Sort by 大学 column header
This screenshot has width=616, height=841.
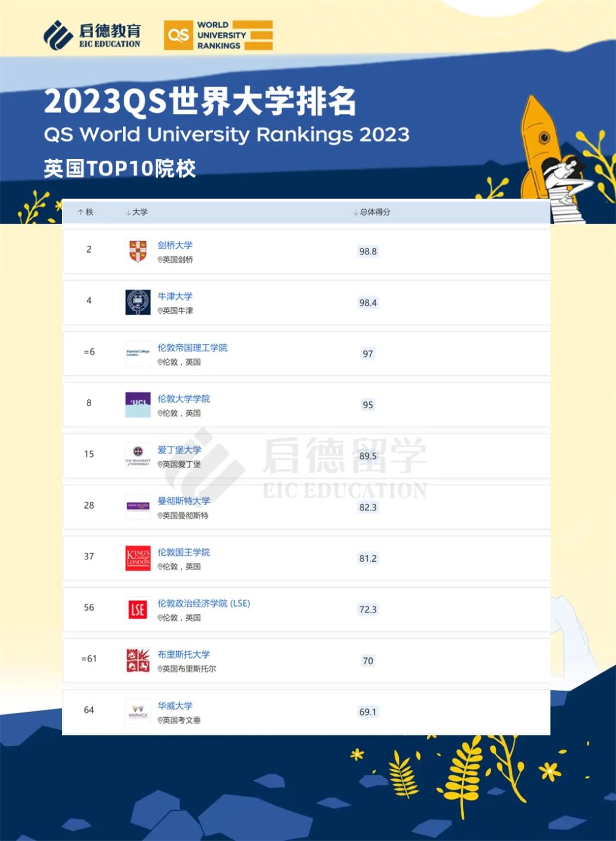[x=137, y=212]
